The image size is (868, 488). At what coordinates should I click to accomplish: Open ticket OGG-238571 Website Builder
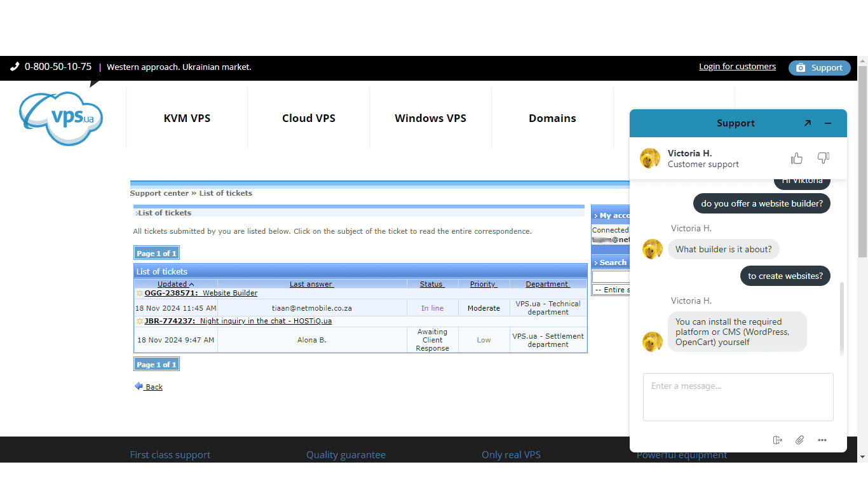click(201, 294)
